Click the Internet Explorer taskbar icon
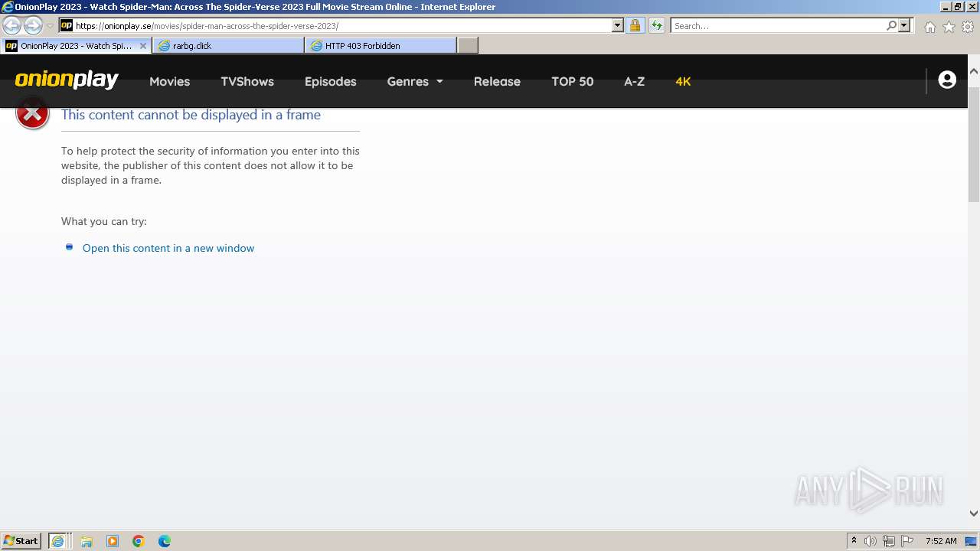 click(x=58, y=541)
